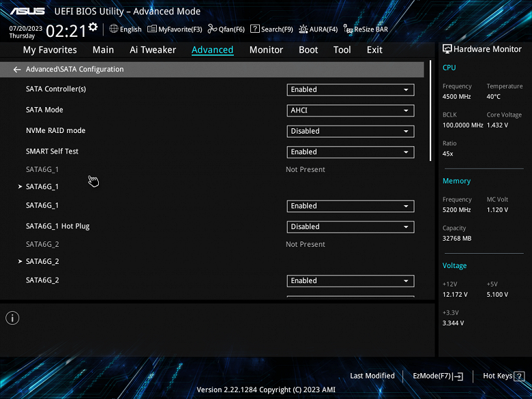Click BCLK value 100.0000 MHz

click(463, 125)
